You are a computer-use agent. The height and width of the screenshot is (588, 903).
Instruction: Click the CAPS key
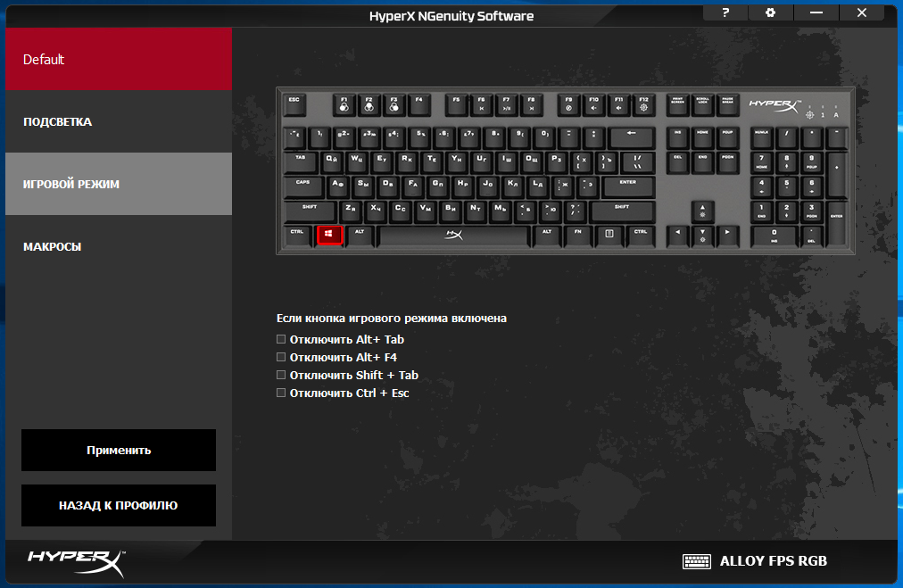(303, 186)
